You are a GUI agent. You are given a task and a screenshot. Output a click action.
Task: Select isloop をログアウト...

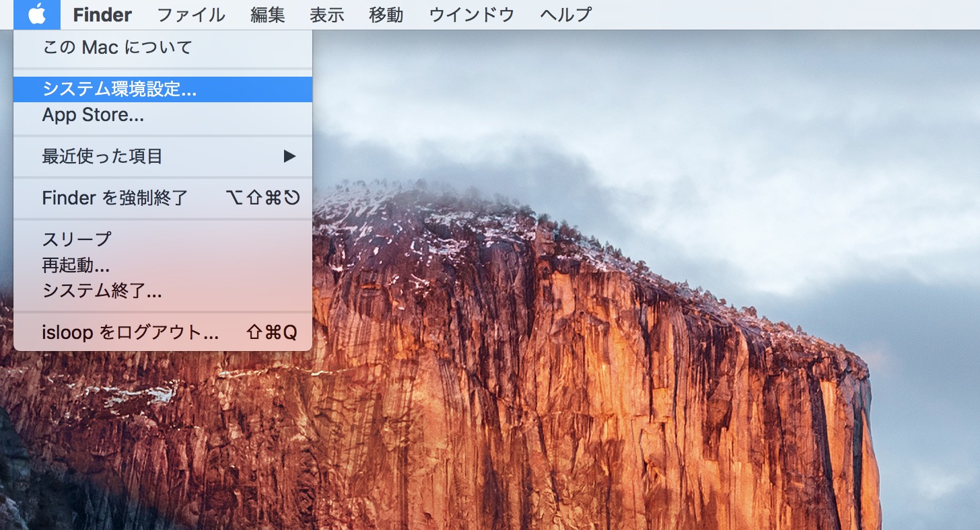pyautogui.click(x=163, y=332)
